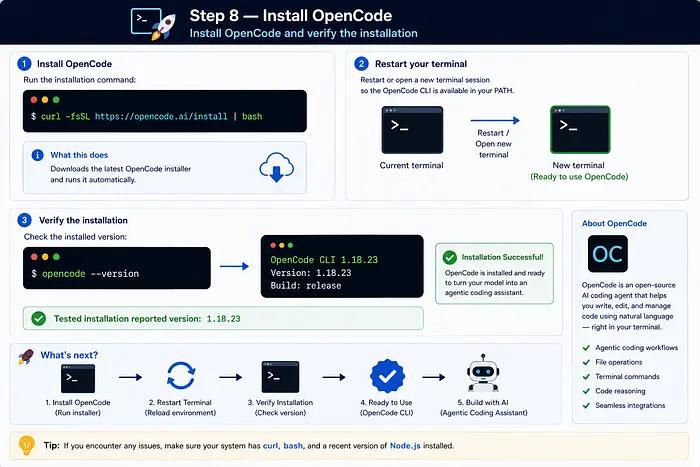Click the checkmark beside File operations
Screen dimensions: 700x467
(586, 362)
